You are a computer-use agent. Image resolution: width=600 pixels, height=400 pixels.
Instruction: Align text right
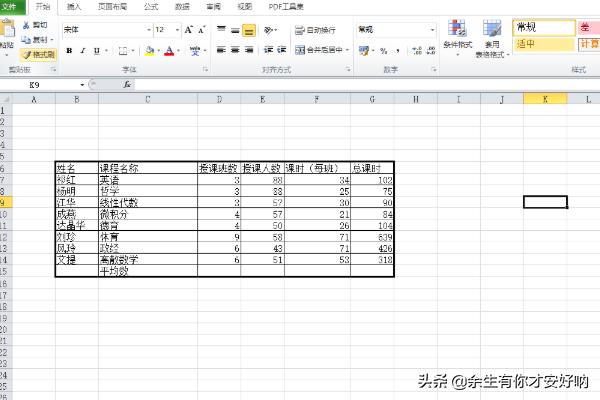249,50
